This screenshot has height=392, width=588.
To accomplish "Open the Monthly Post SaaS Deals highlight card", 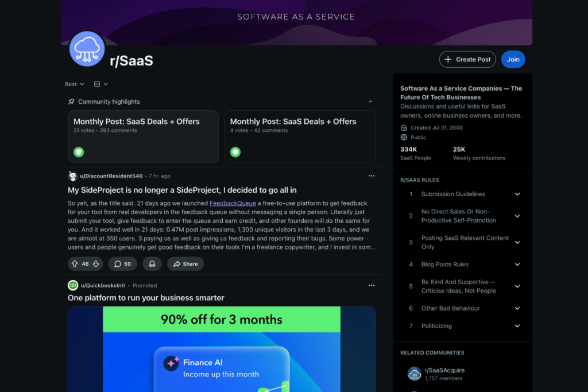I will pyautogui.click(x=143, y=136).
